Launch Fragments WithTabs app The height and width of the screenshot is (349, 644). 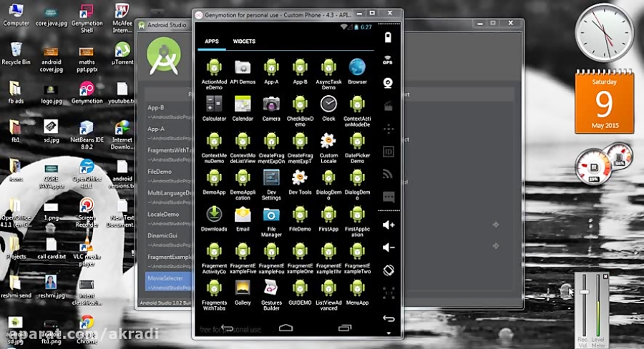click(214, 295)
